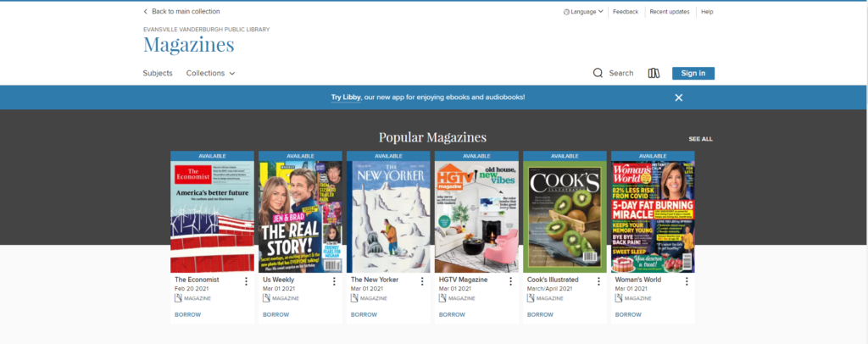Click the Popular Magazines heading

432,137
